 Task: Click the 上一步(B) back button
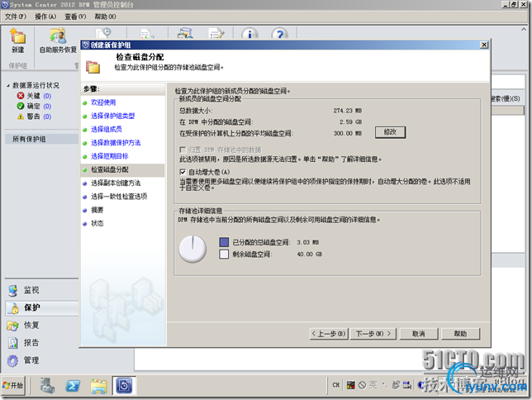click(x=329, y=334)
